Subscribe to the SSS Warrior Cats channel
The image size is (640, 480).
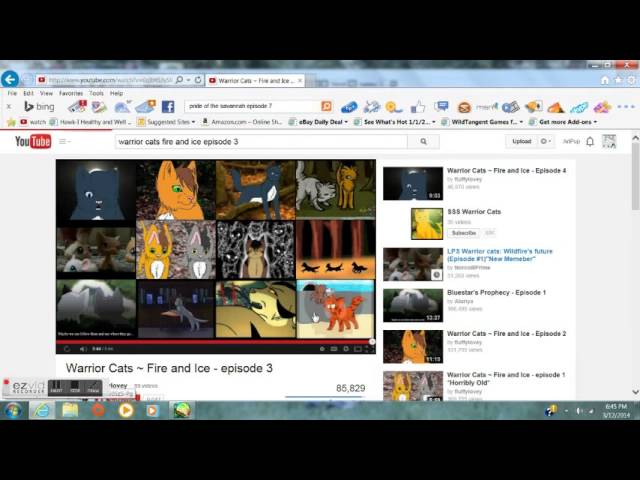(x=464, y=233)
